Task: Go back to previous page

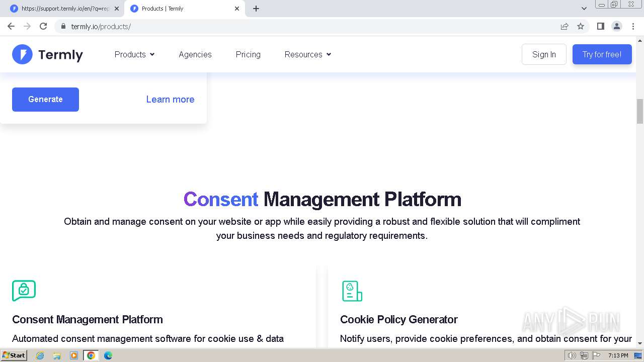Action: (x=11, y=26)
